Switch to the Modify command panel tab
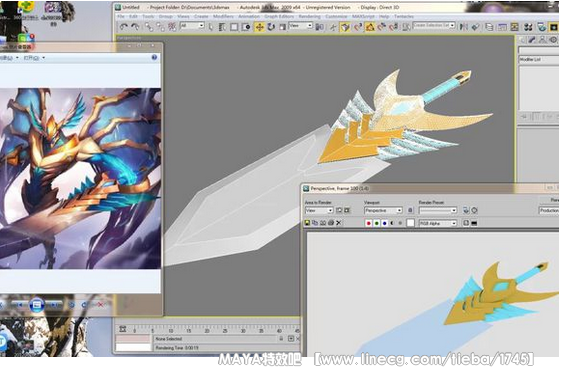 click(532, 40)
